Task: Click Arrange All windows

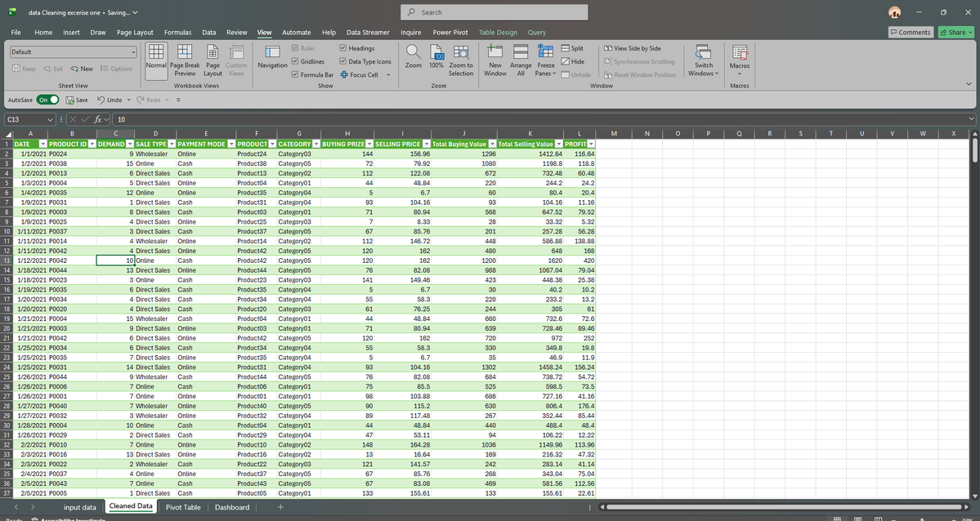Action: point(521,60)
